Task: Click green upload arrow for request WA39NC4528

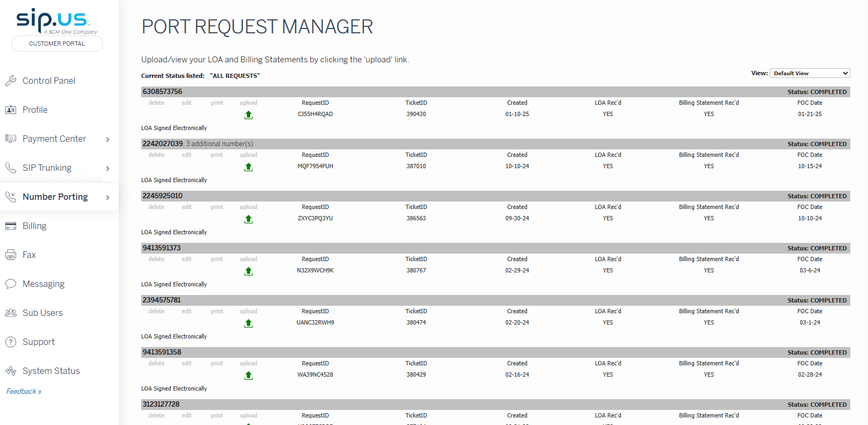Action: [249, 376]
